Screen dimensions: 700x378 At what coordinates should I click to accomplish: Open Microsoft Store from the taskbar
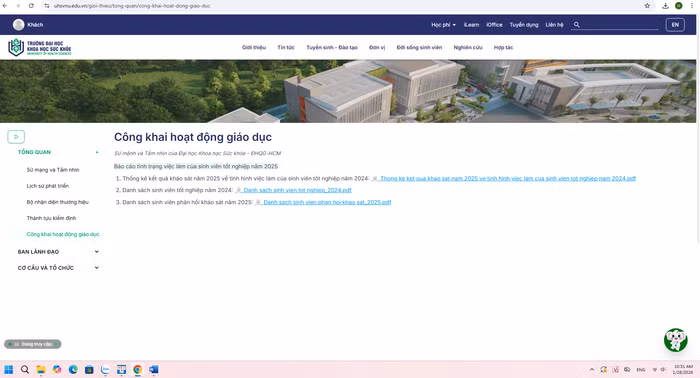pyautogui.click(x=89, y=370)
